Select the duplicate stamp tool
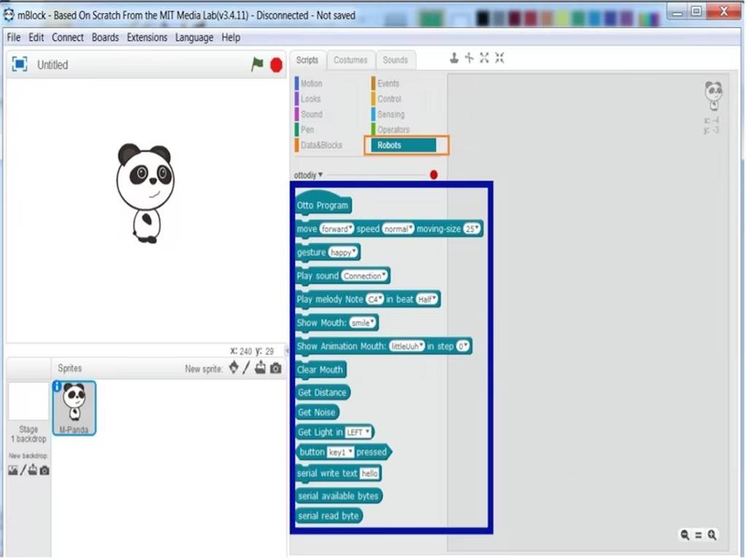The image size is (747, 560). (454, 58)
